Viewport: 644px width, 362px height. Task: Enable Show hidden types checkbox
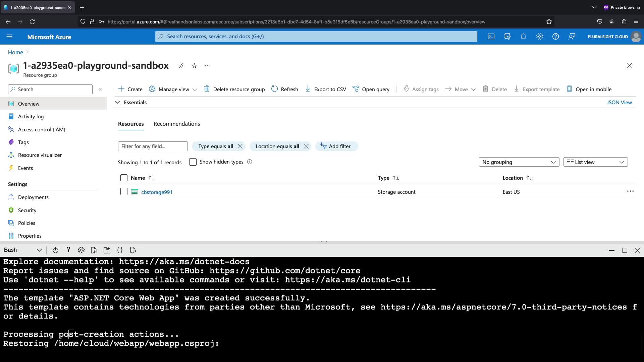point(193,162)
